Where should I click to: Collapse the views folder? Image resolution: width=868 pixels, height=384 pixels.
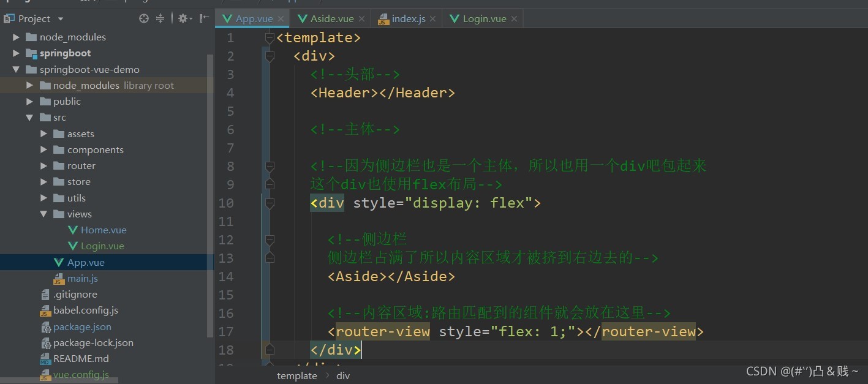tap(43, 214)
